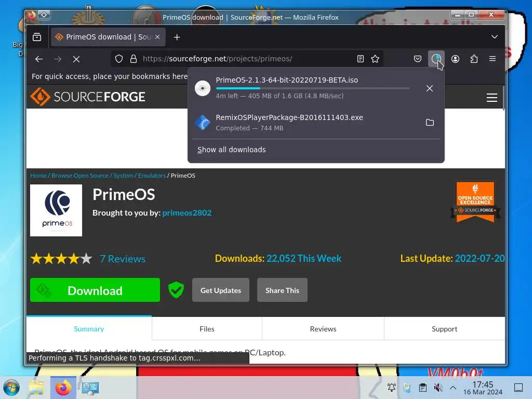Bookmark this page with star icon
Image resolution: width=532 pixels, height=399 pixels.
375,59
